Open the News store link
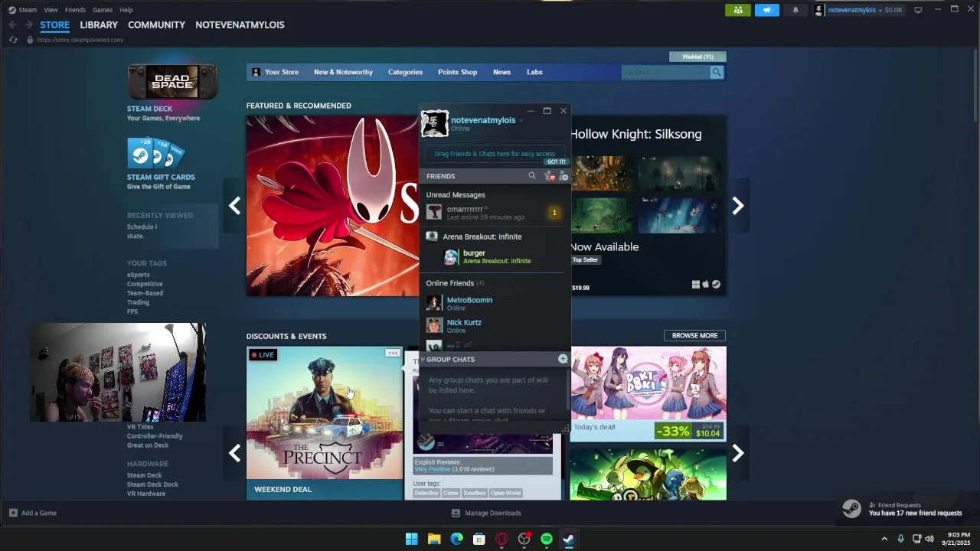This screenshot has width=980, height=551. 501,72
